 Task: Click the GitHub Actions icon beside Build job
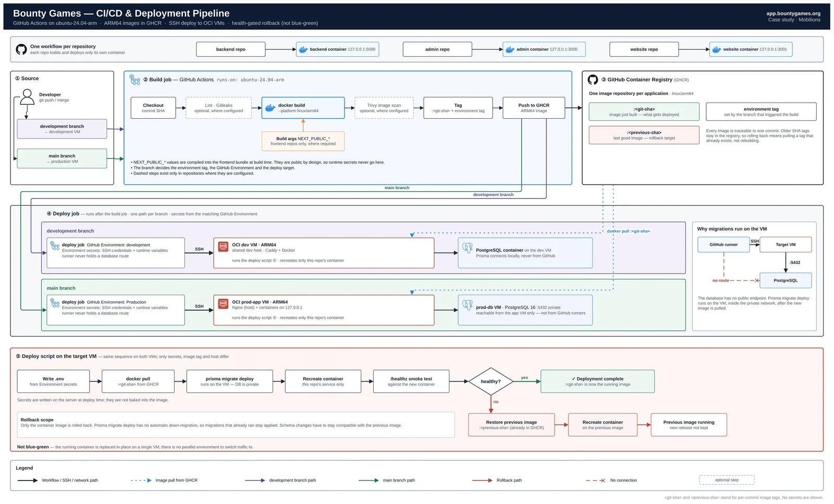coord(135,80)
